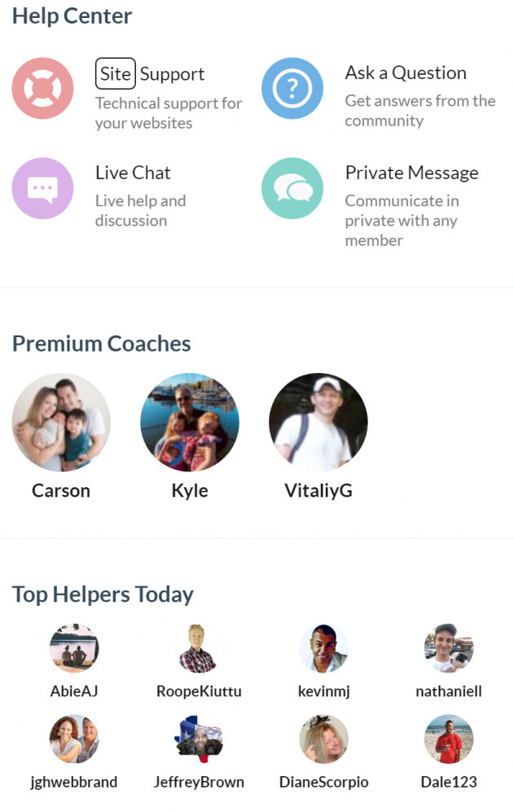Open the Site Support heading link
Viewport: 514px width, 812px height.
click(x=150, y=74)
